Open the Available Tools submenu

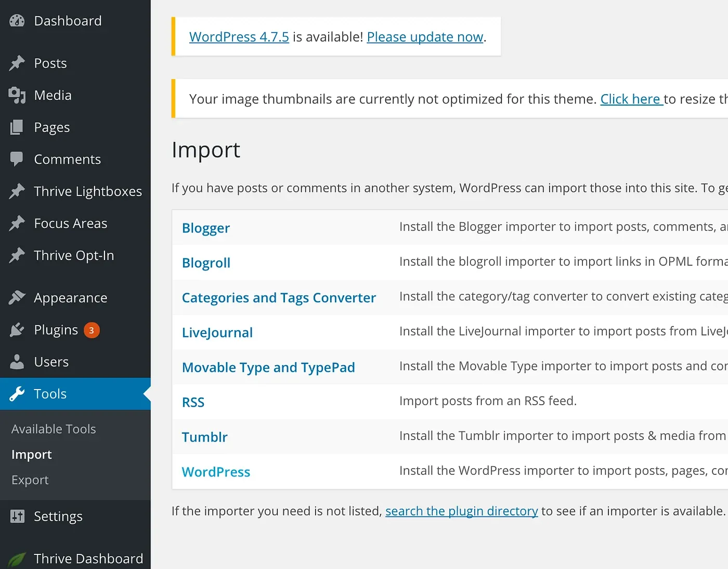click(x=54, y=429)
